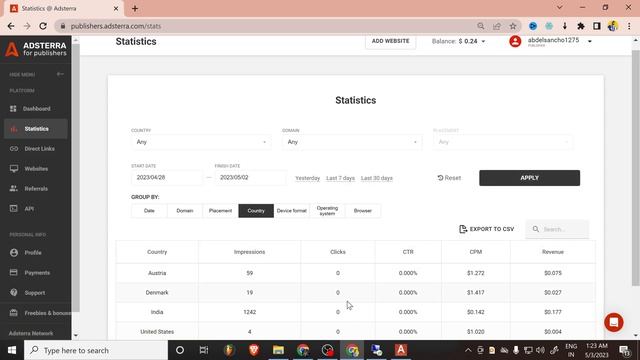
Task: Open the Placement filter dropdown
Action: pyautogui.click(x=503, y=142)
